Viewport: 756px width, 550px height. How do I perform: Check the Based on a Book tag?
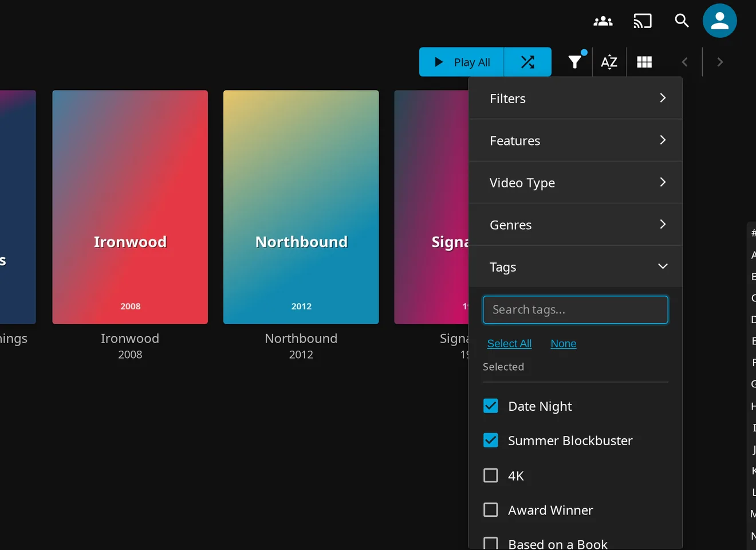[491, 543]
